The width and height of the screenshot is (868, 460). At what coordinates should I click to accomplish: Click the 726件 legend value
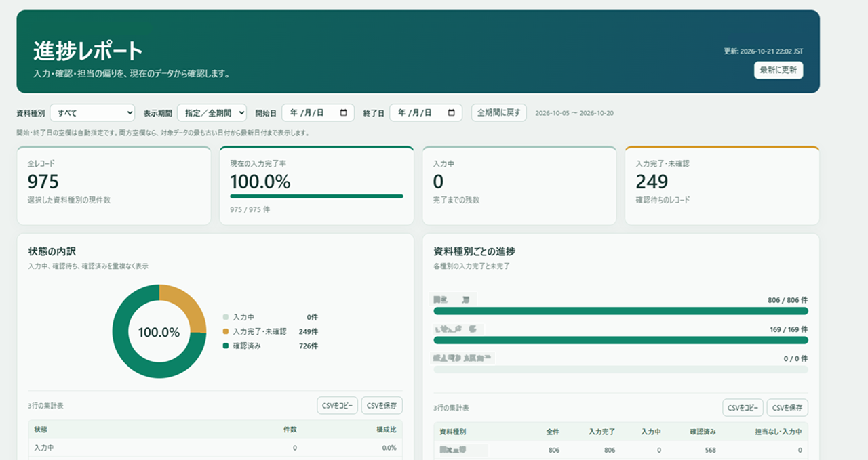(309, 346)
